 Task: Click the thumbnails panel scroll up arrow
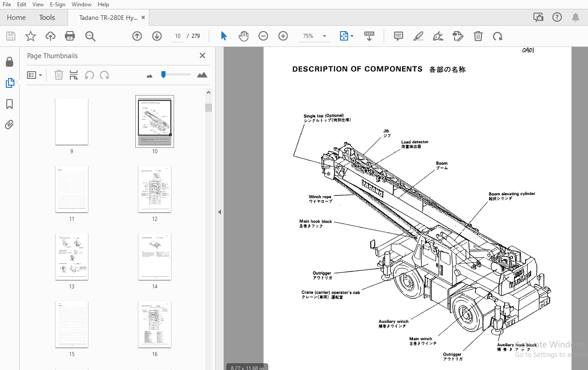(208, 93)
